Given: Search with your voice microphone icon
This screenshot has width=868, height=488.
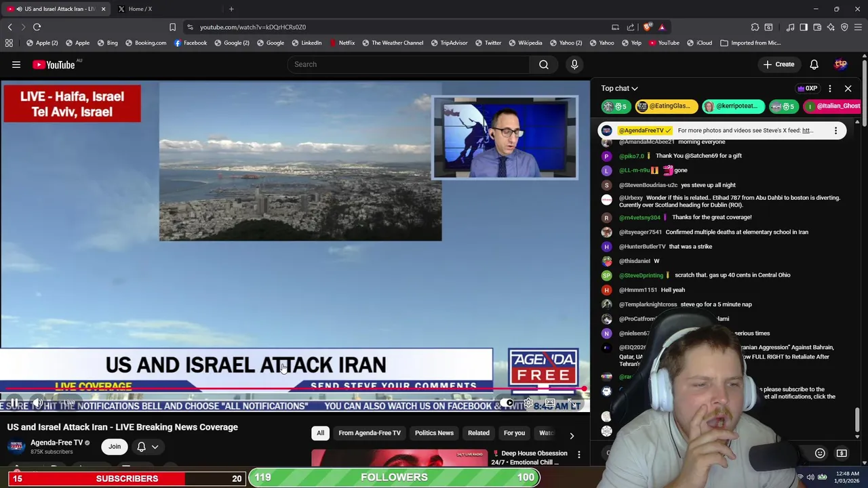Looking at the screenshot, I should coord(574,64).
